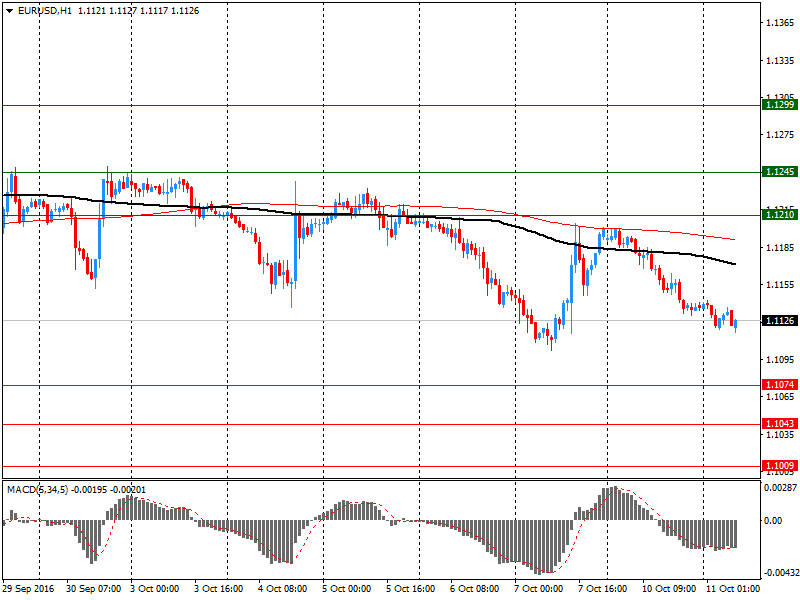Select the 1.1365 price scale value
The width and height of the screenshot is (800, 600).
pyautogui.click(x=780, y=23)
